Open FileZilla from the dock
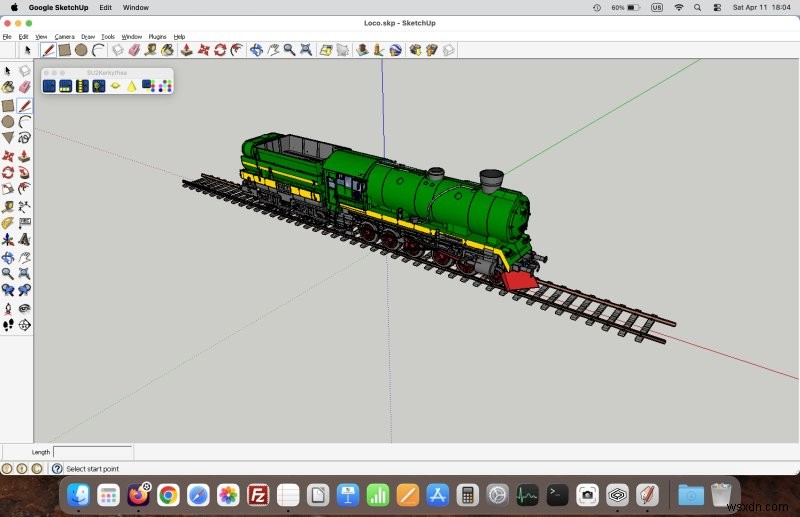Screen dimensions: 800x517 (x=258, y=495)
